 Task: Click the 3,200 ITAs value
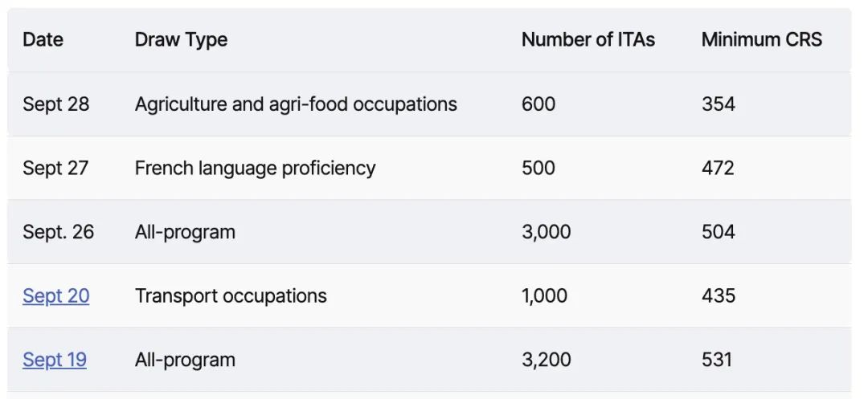(547, 360)
